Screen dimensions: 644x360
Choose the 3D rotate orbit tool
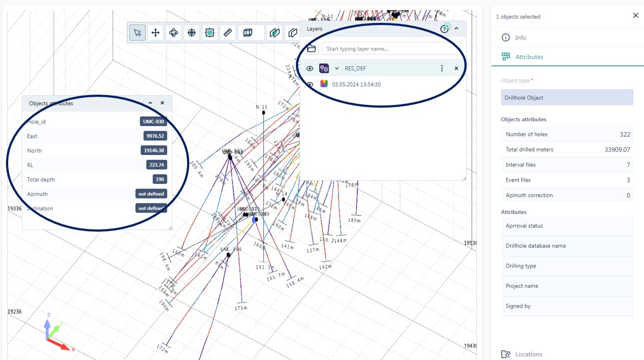pos(174,33)
